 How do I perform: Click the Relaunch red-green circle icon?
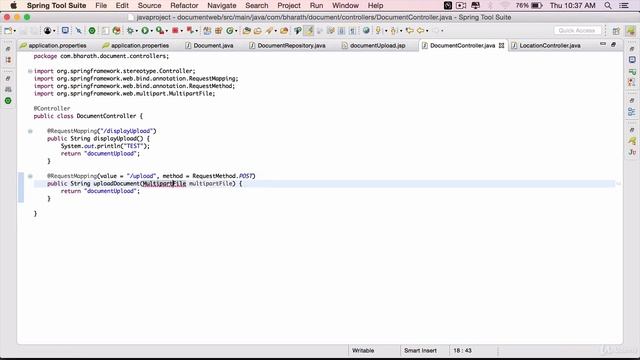pyautogui.click(x=117, y=31)
